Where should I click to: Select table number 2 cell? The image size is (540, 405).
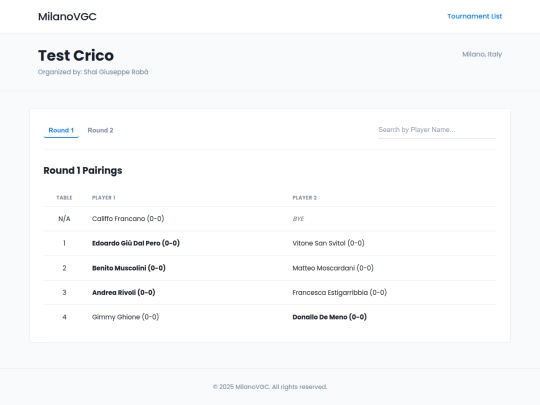(x=64, y=268)
